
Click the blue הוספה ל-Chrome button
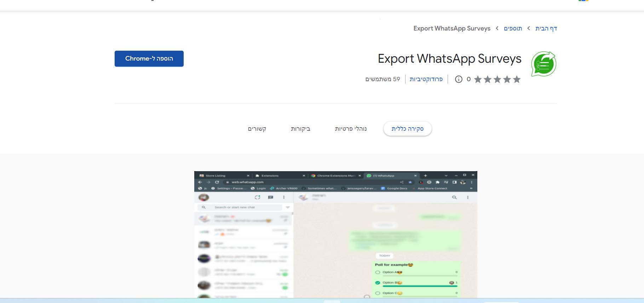point(149,58)
